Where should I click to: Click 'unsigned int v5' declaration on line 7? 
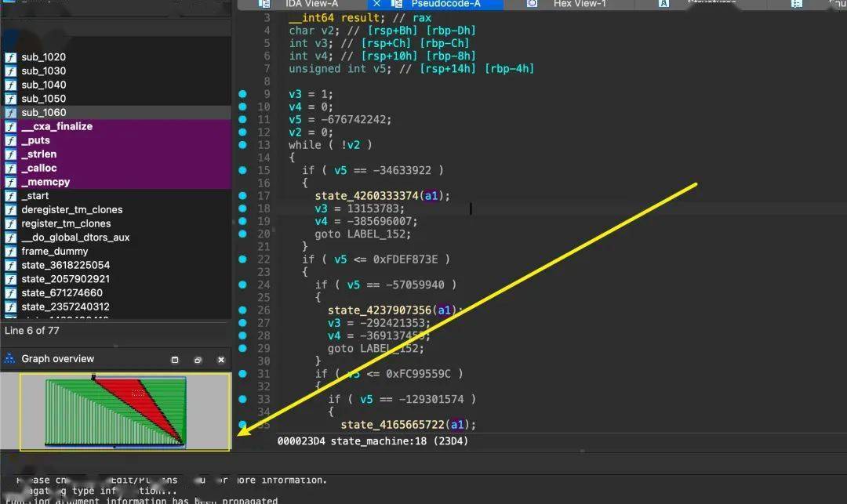click(336, 68)
